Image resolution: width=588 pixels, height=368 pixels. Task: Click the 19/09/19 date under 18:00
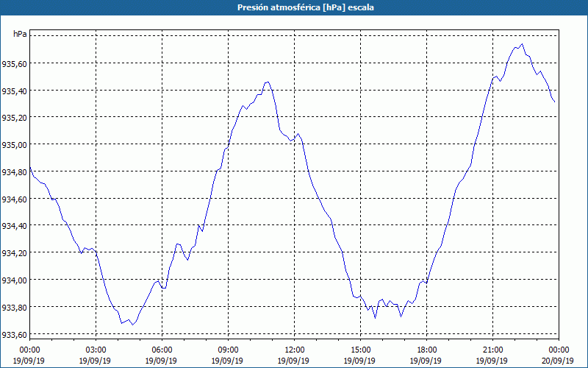coord(426,361)
